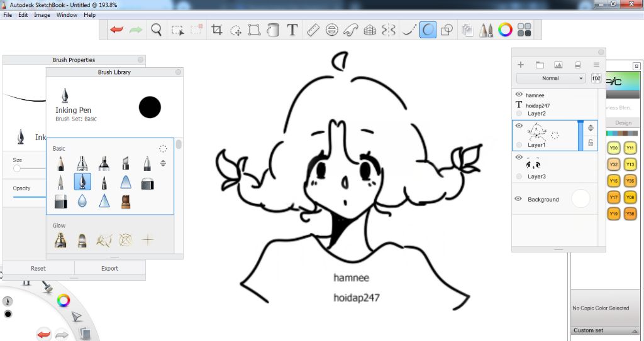Select the Steady Stroke tool
This screenshot has height=341, width=644.
pos(409,30)
